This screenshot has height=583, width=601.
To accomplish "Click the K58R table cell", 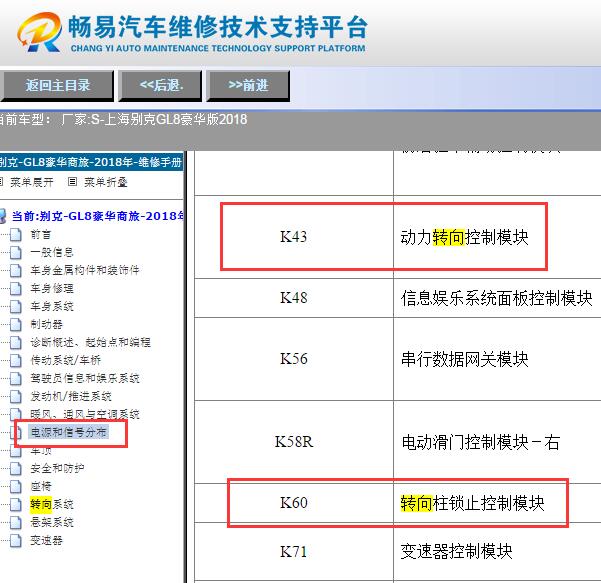I will 294,442.
